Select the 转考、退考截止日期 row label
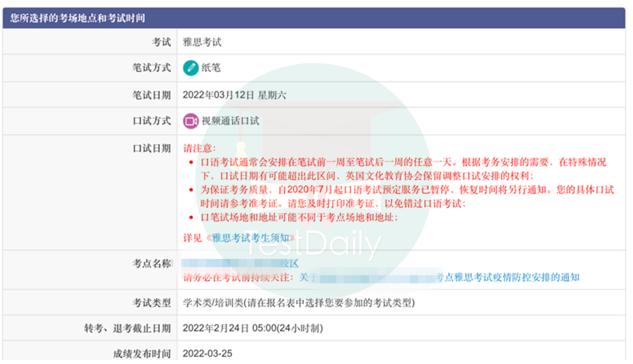633x364 pixels. point(128,328)
